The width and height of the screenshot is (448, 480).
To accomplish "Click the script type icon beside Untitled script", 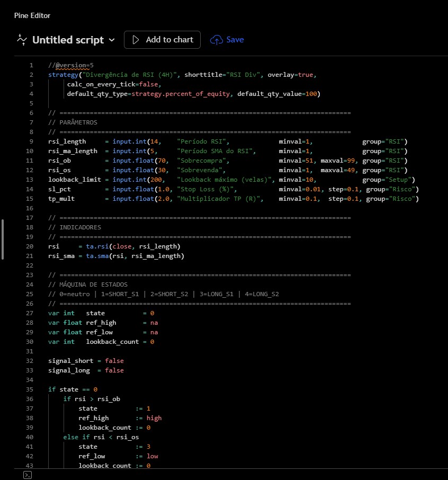I will (x=22, y=40).
